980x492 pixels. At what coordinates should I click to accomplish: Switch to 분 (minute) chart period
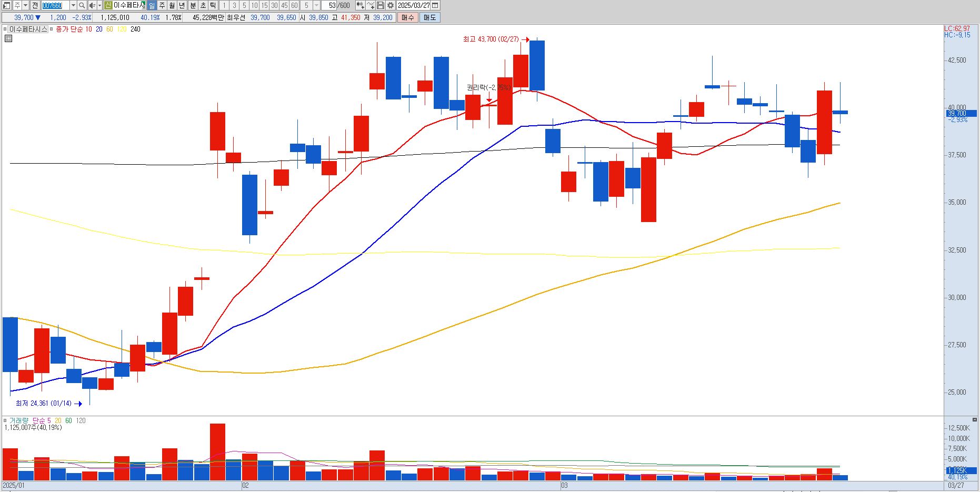[x=193, y=5]
